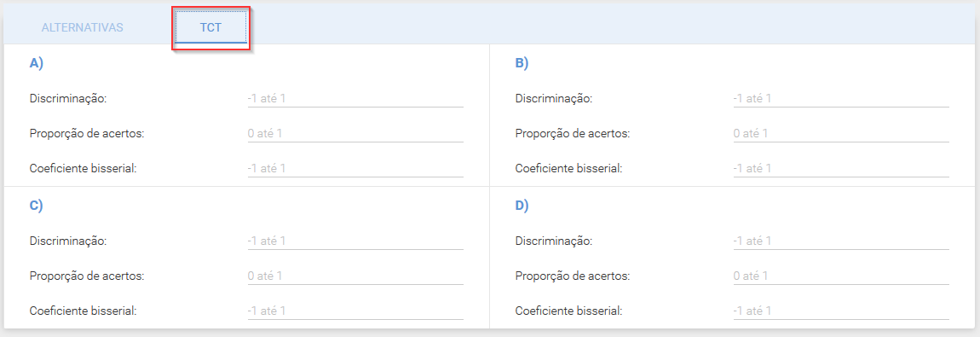Select Coeficiente bisserial field for alternative D
The height and width of the screenshot is (337, 980).
coord(841,311)
